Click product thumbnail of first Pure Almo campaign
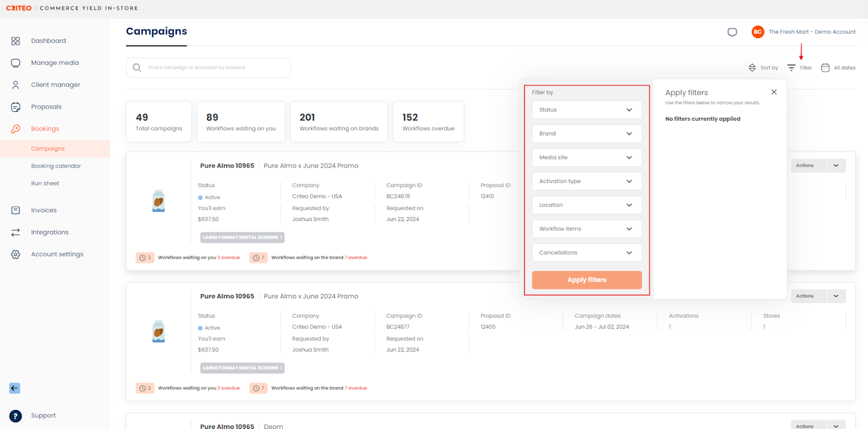This screenshot has width=868, height=429. pos(158,201)
